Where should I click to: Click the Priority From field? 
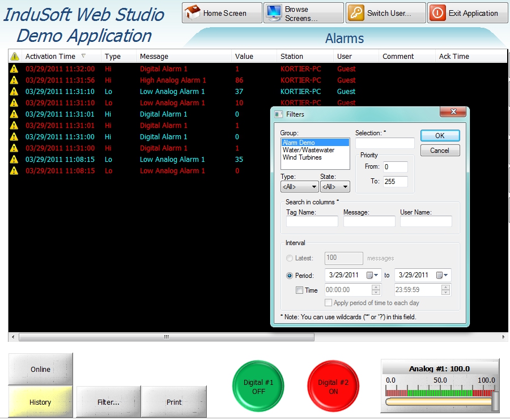(x=395, y=167)
